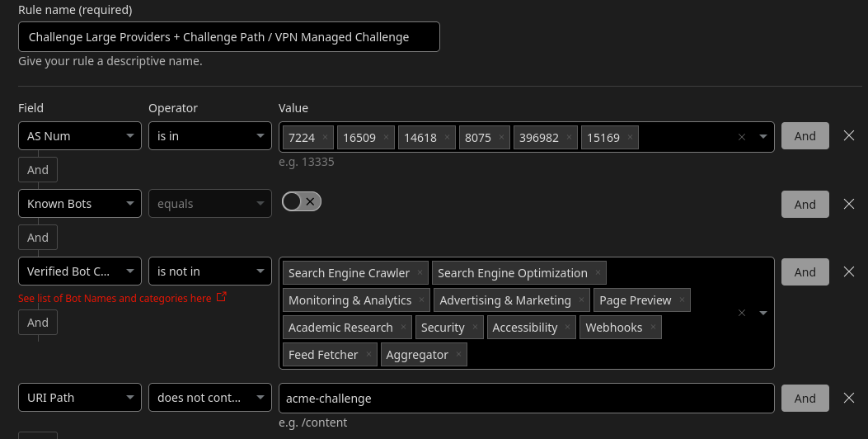Toggle the Known Bots switch

coord(302,202)
